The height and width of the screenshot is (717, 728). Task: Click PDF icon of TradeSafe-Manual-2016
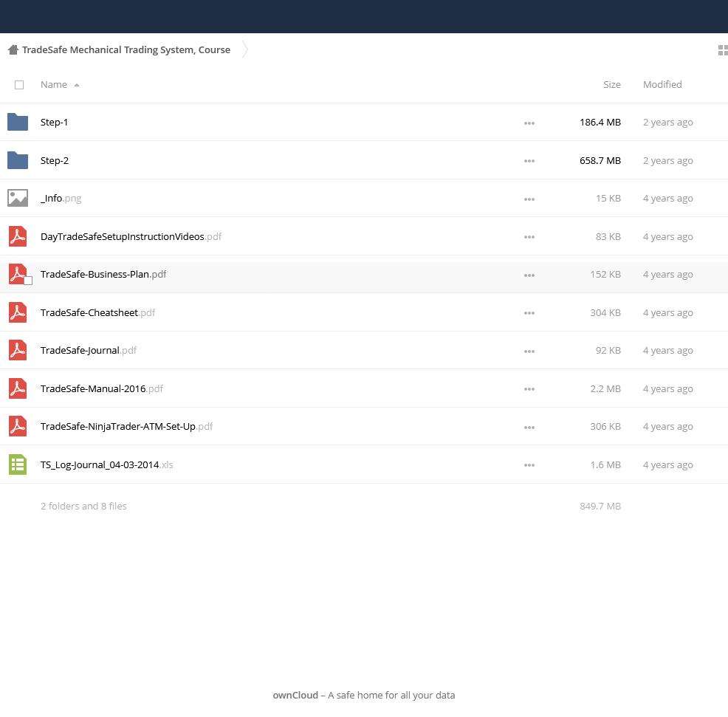18,388
